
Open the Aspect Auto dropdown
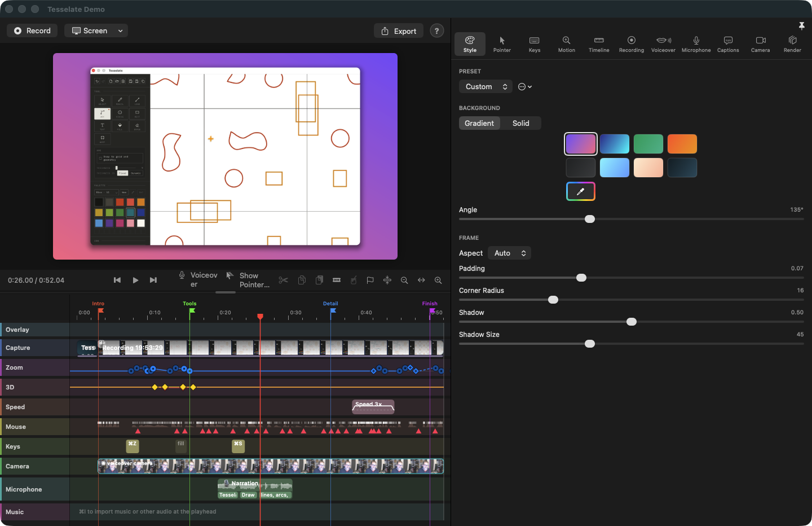510,253
